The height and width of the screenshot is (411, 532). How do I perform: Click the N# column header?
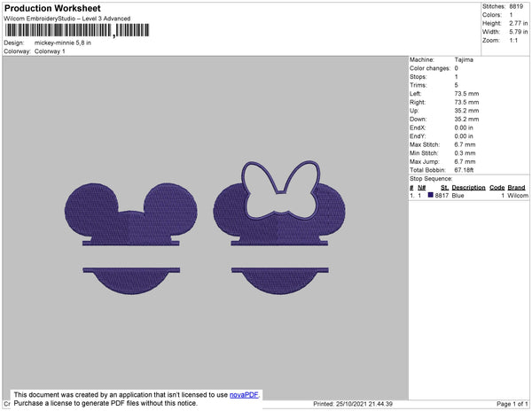click(x=422, y=188)
